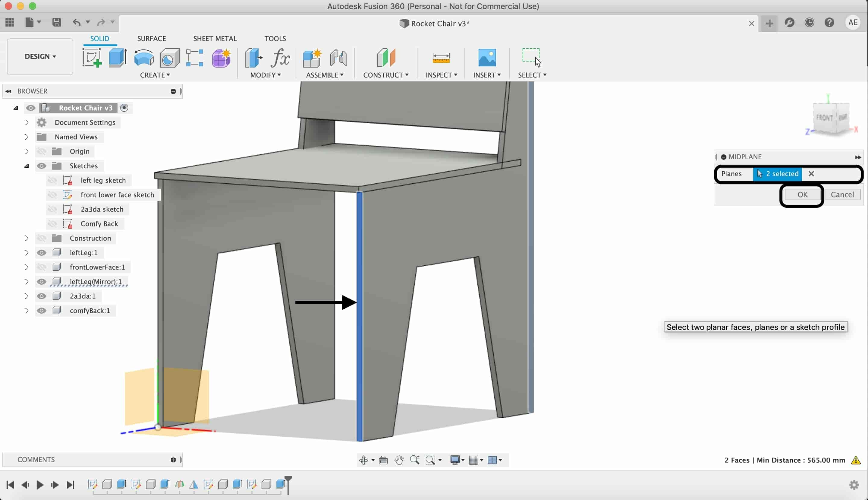This screenshot has height=500, width=868.
Task: Open the Help question mark icon
Action: point(829,23)
